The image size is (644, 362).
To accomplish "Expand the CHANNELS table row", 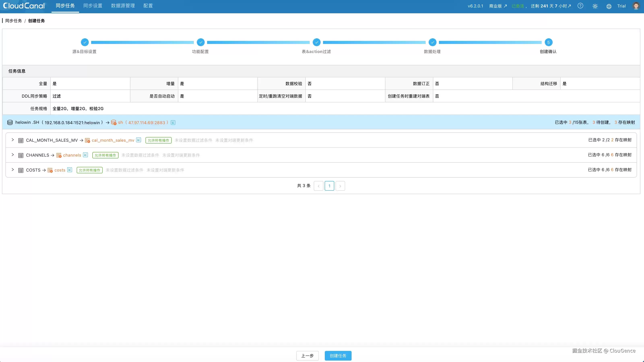I will 12,155.
